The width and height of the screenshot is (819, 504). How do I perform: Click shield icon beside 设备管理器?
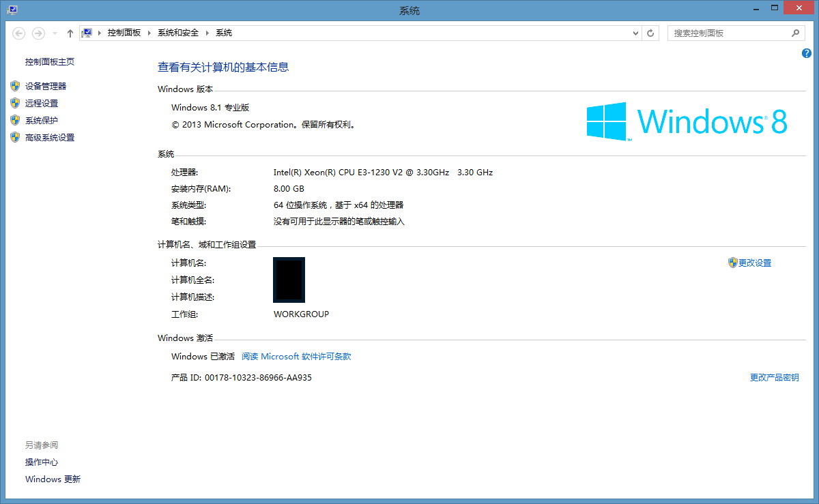coord(16,86)
